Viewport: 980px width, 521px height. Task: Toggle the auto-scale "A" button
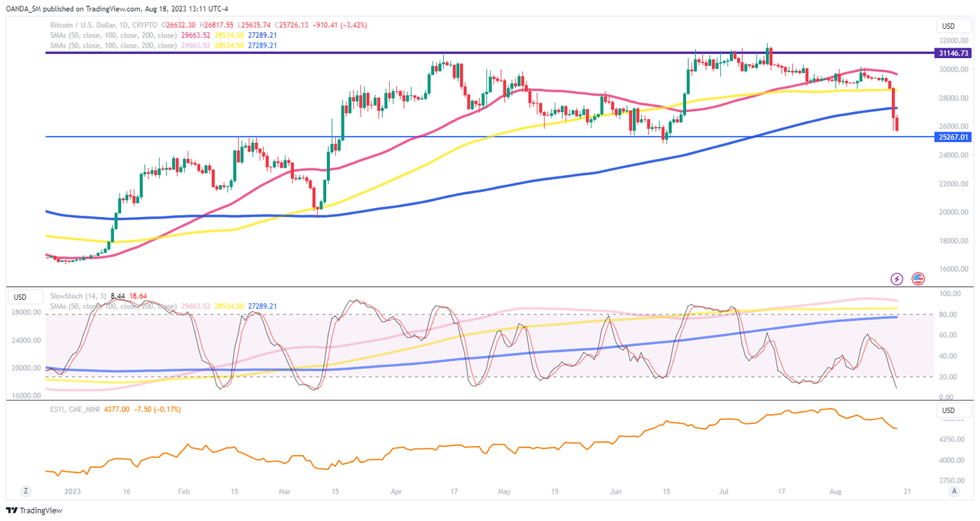pyautogui.click(x=953, y=492)
